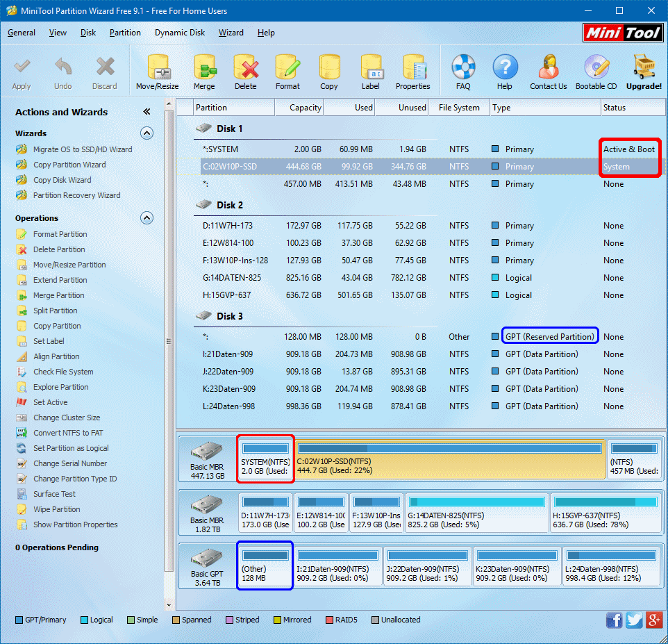Click the Format toolbar icon

coord(287,68)
